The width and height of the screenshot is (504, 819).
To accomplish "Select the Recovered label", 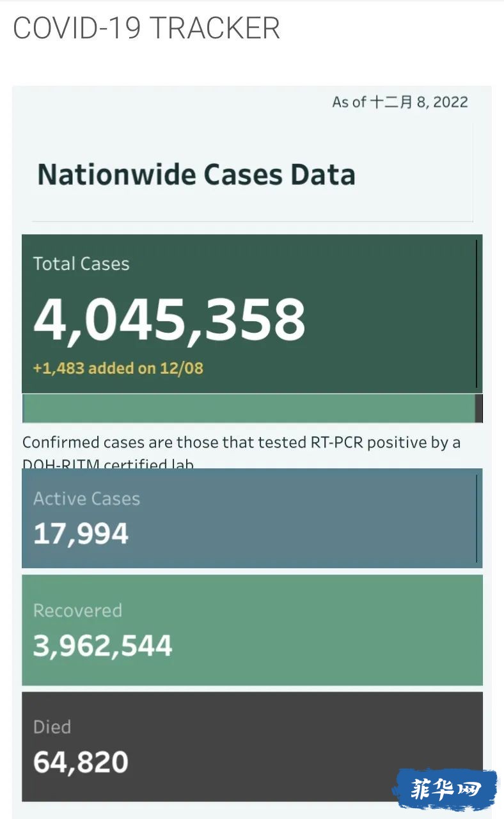I will click(77, 610).
